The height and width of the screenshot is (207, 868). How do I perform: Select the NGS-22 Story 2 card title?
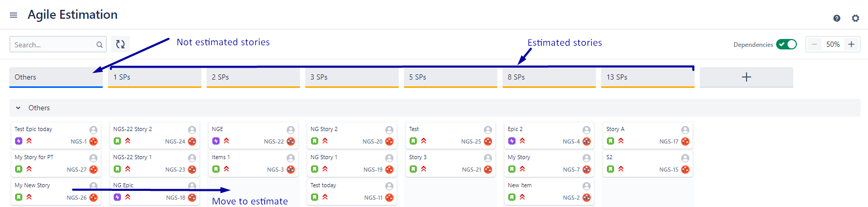(x=132, y=129)
